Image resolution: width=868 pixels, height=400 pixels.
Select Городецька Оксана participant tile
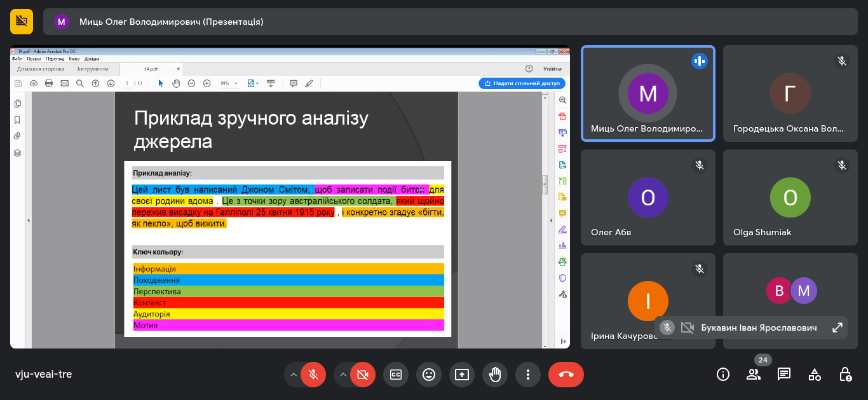(790, 93)
